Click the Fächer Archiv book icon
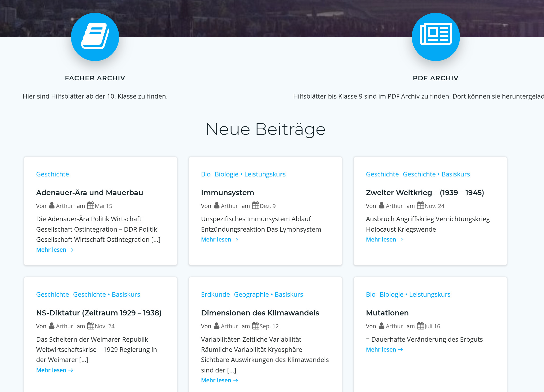The image size is (544, 392). click(95, 37)
